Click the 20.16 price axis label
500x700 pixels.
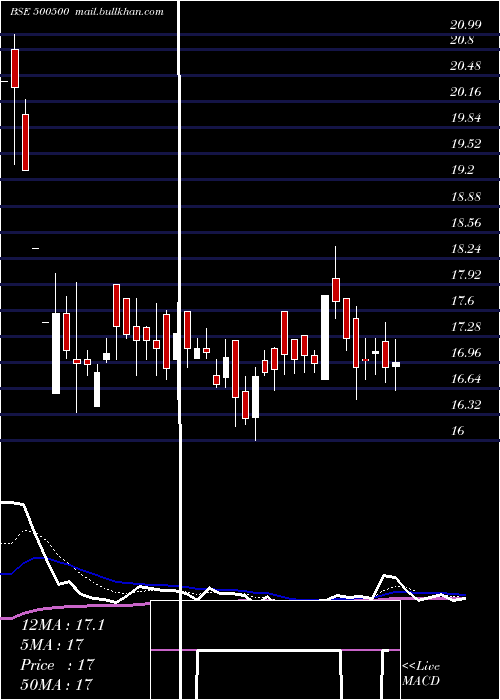(x=466, y=92)
